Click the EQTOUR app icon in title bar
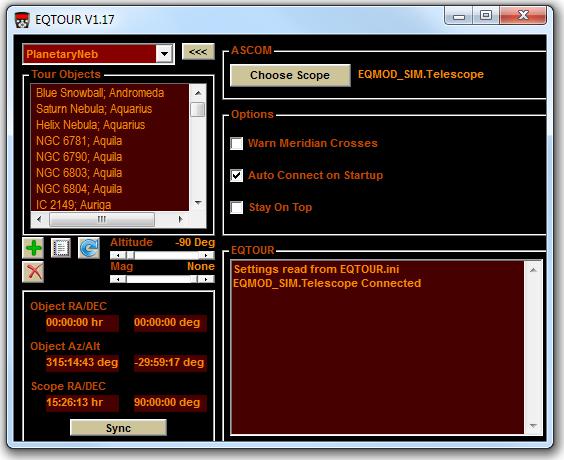Image resolution: width=564 pixels, height=460 pixels. (x=22, y=20)
